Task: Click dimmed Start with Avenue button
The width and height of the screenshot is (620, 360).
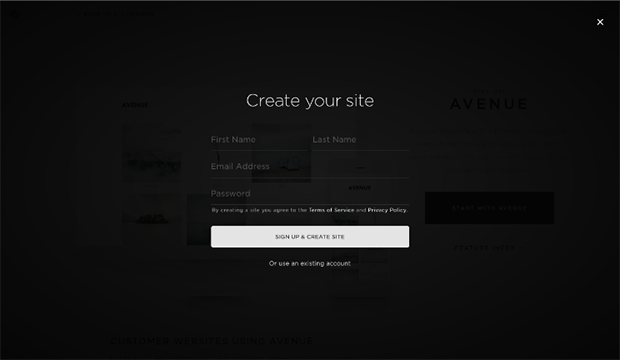Action: click(490, 208)
